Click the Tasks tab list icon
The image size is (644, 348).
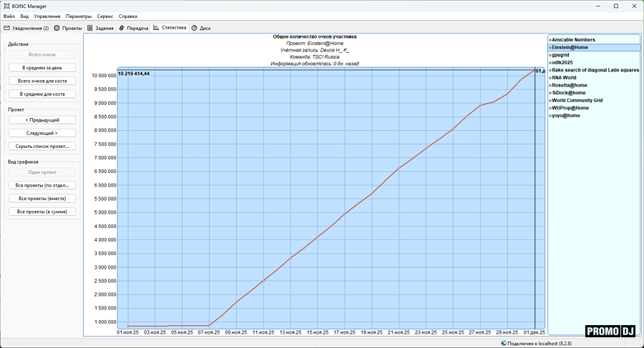click(90, 29)
